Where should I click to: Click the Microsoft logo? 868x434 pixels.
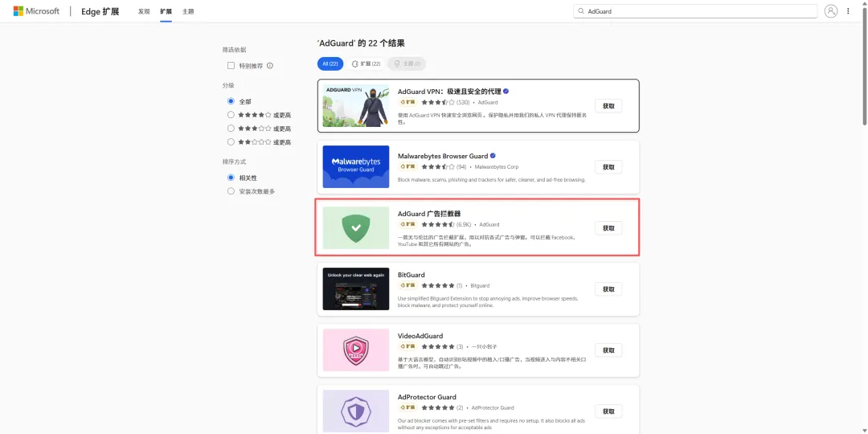36,11
